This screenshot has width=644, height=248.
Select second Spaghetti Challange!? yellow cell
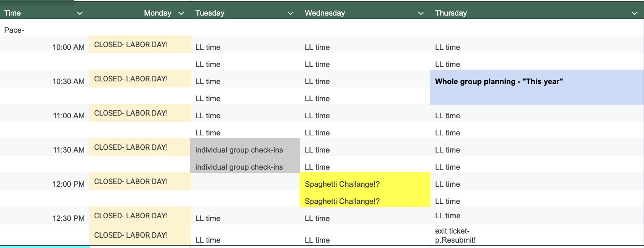pyautogui.click(x=365, y=199)
